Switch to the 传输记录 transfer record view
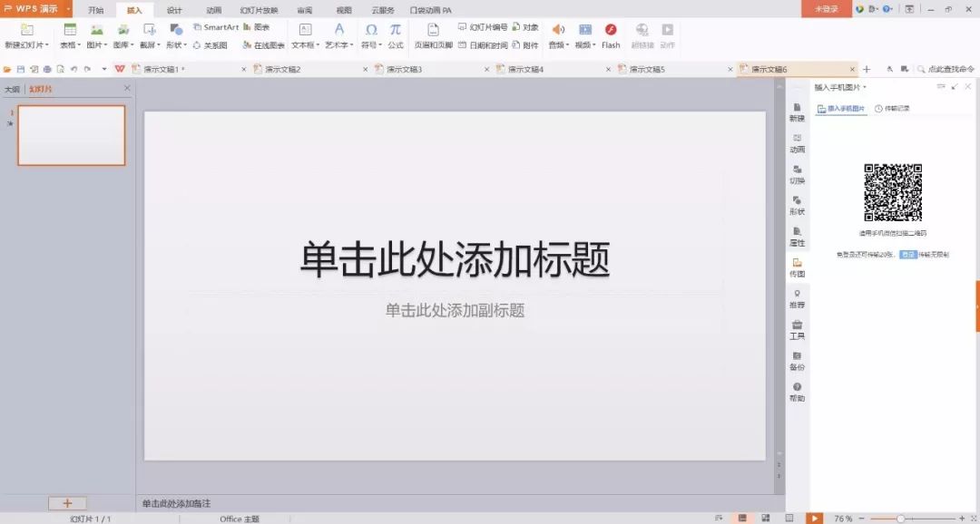Image resolution: width=980 pixels, height=524 pixels. [897, 107]
